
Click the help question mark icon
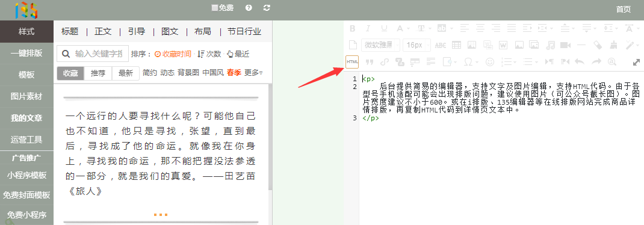tap(249, 8)
